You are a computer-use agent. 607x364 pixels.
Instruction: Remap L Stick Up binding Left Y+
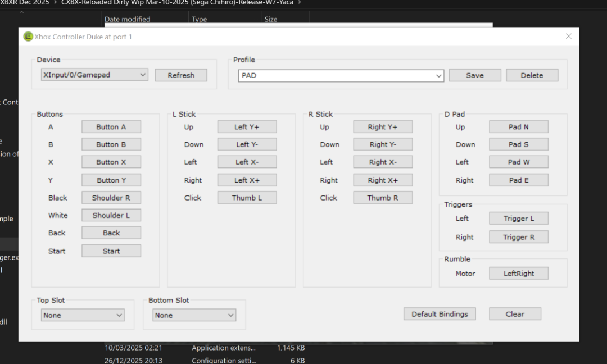point(247,127)
